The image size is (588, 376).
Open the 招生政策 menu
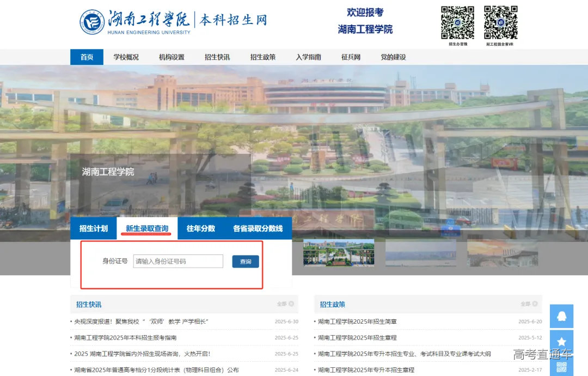click(262, 57)
